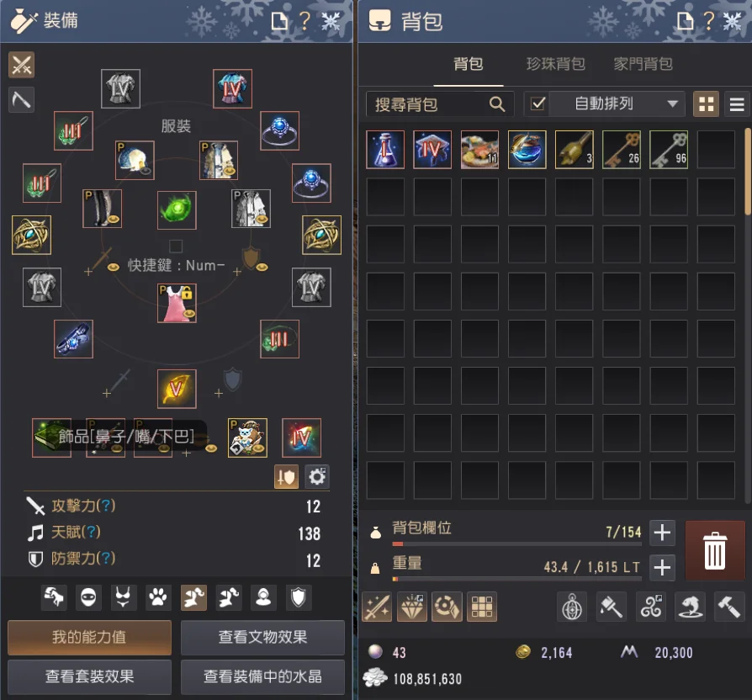Expand weight limit with plus button
This screenshot has width=752, height=700.
(662, 568)
